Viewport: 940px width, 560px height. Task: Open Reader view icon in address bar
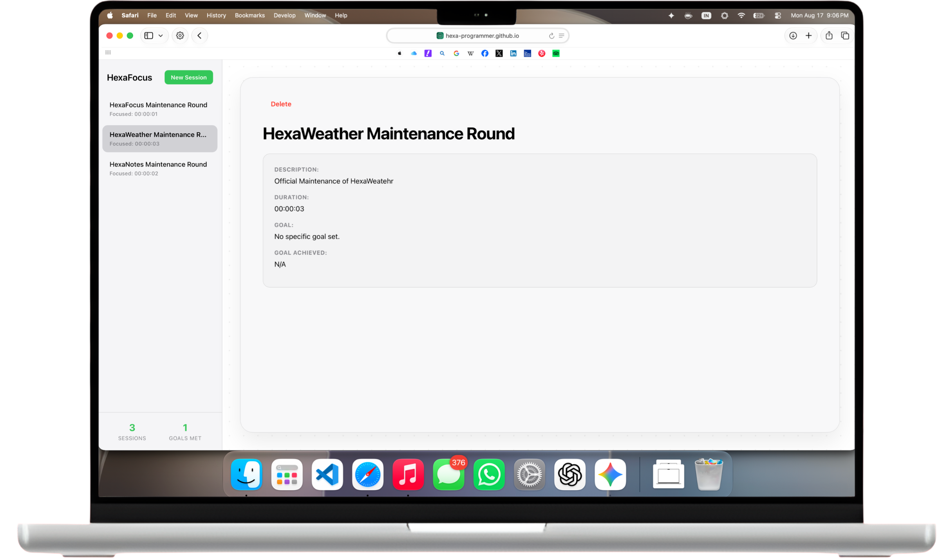click(x=561, y=36)
